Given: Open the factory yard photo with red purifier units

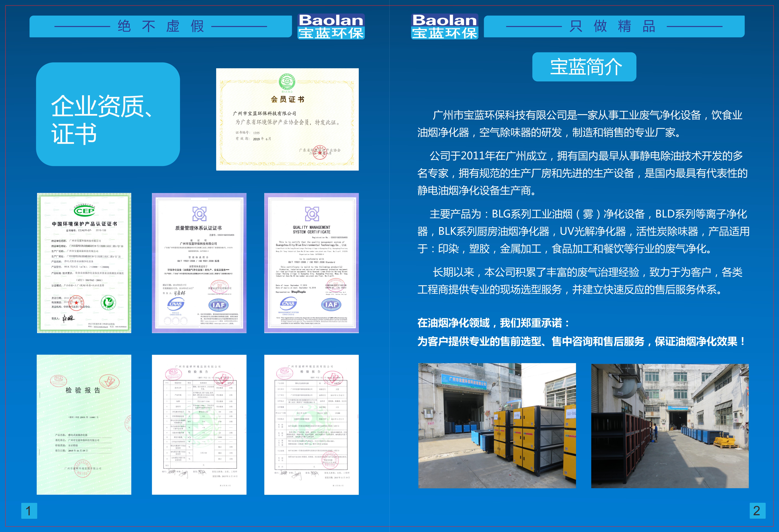Looking at the screenshot, I should tap(670, 426).
